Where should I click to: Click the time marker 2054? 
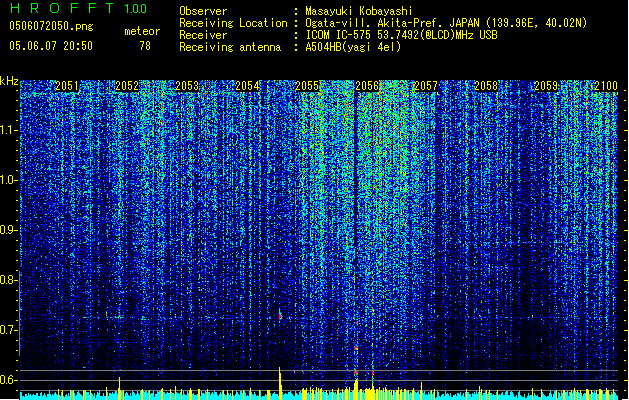pyautogui.click(x=247, y=86)
